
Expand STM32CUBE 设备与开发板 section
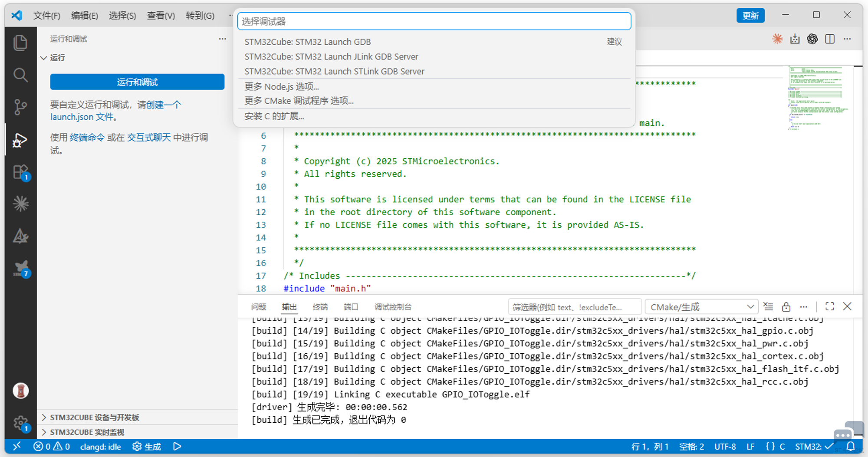click(94, 417)
